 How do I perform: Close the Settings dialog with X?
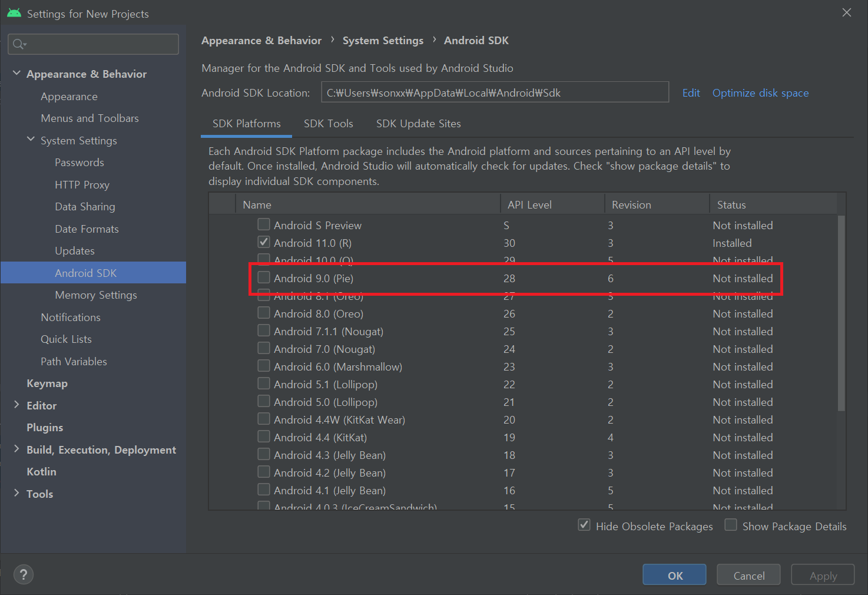(x=847, y=12)
